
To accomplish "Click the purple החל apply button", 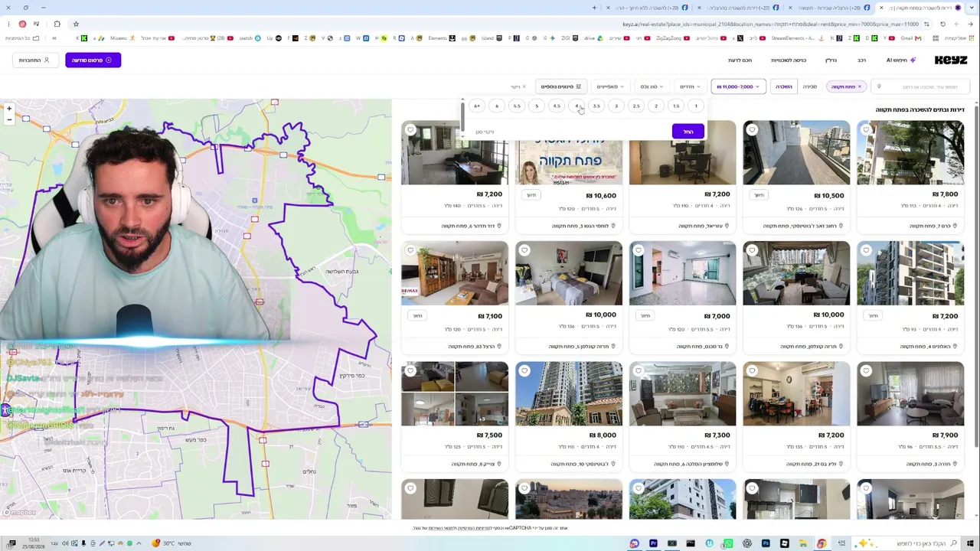I will point(688,132).
